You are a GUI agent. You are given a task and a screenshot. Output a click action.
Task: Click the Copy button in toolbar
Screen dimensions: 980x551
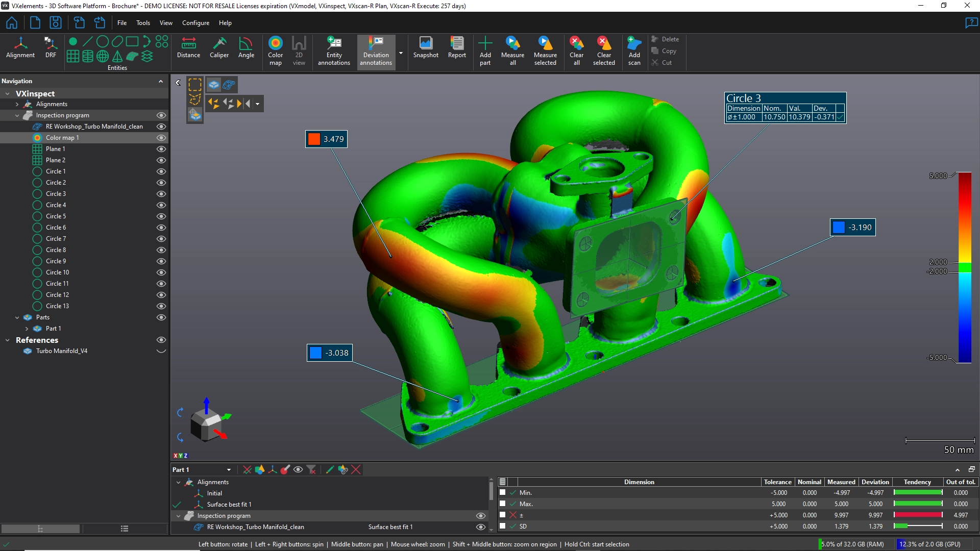click(664, 51)
